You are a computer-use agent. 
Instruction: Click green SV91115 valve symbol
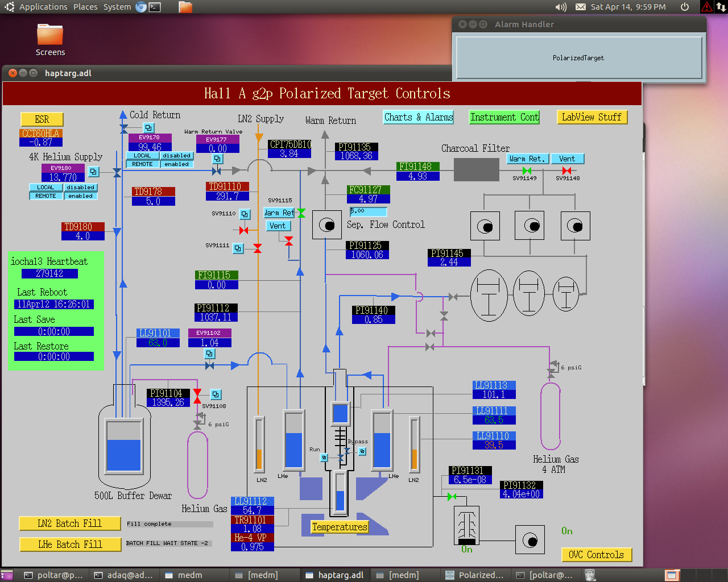301,213
